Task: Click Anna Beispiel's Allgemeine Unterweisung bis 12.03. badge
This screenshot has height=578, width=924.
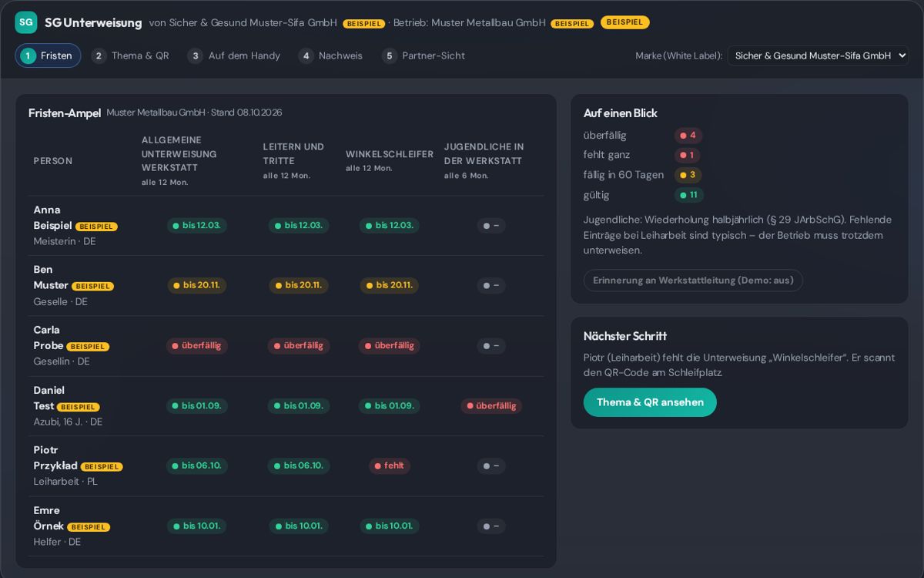Action: [x=196, y=226]
